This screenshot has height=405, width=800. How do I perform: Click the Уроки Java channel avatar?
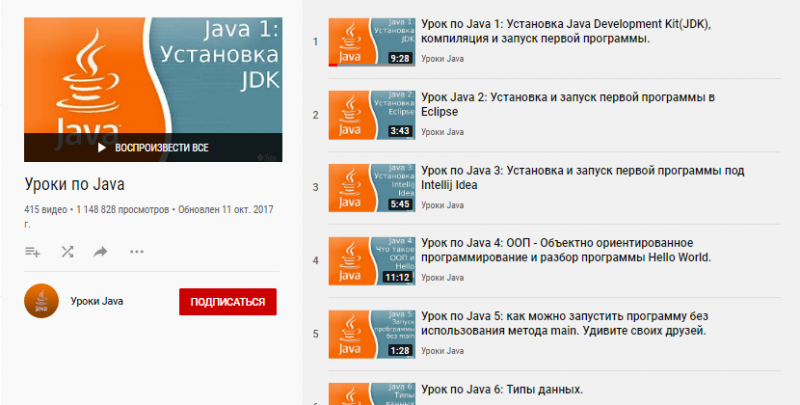click(x=39, y=301)
